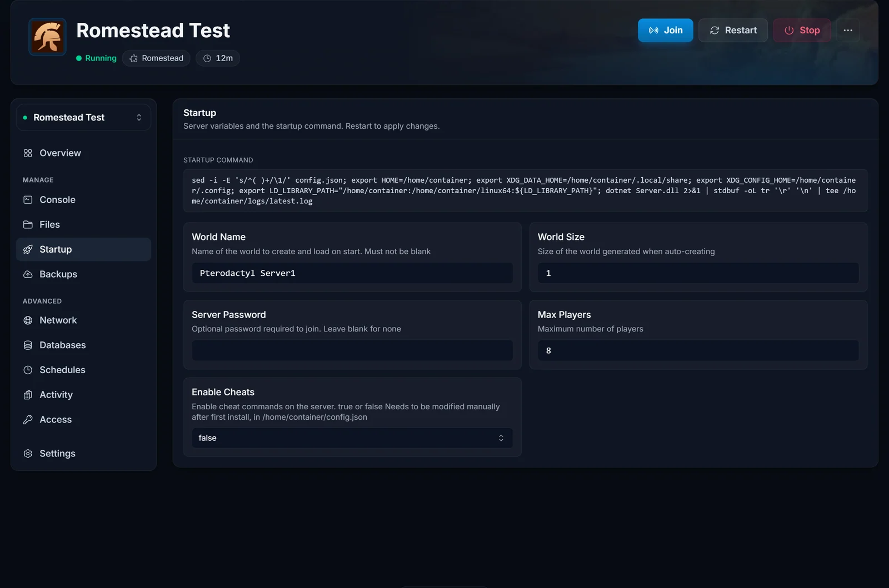View the Activity log
889x588 pixels.
coord(83,395)
